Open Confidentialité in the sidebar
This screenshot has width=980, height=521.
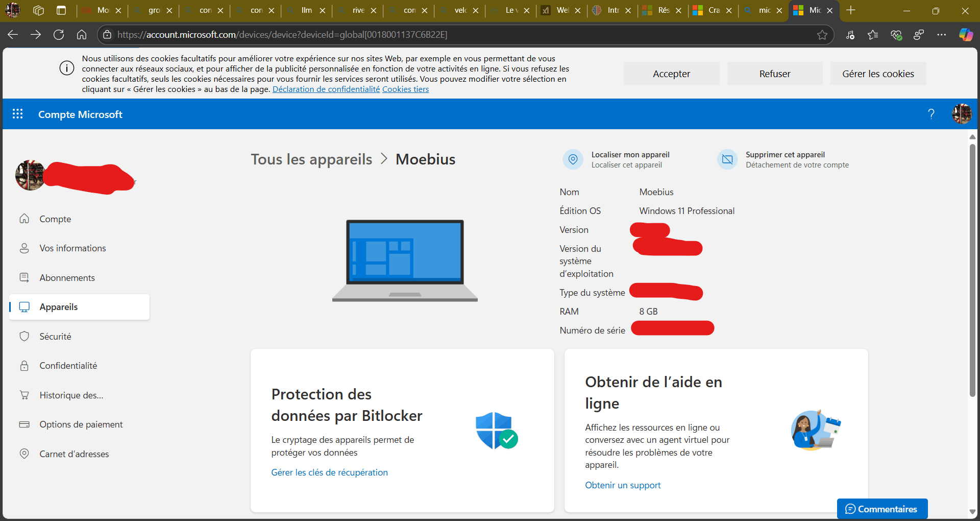(79, 366)
